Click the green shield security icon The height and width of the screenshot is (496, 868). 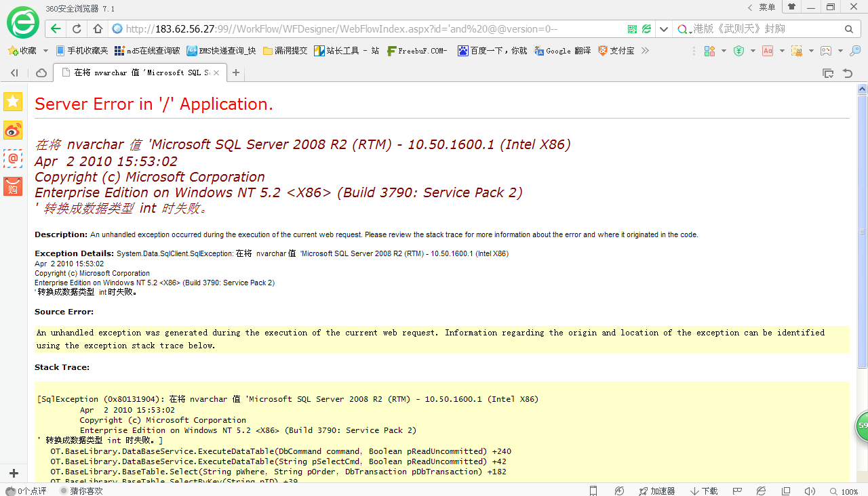click(739, 51)
